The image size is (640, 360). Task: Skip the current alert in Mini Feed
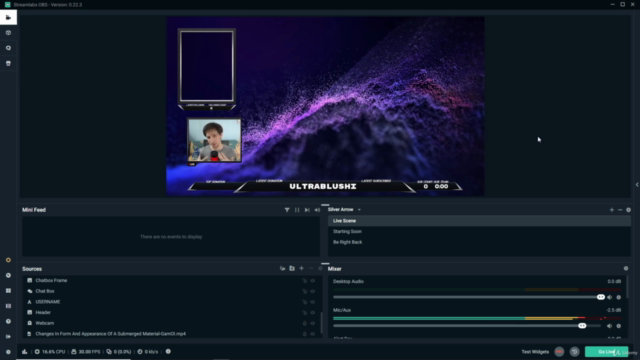[307, 210]
